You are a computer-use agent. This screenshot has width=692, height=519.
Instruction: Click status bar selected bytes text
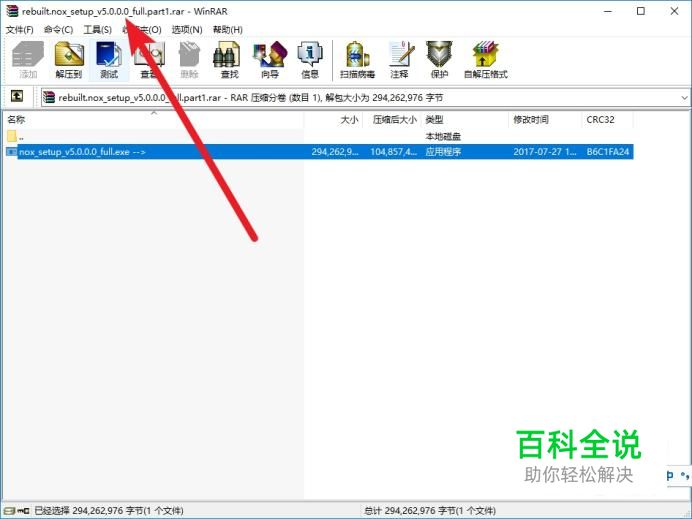[109, 511]
